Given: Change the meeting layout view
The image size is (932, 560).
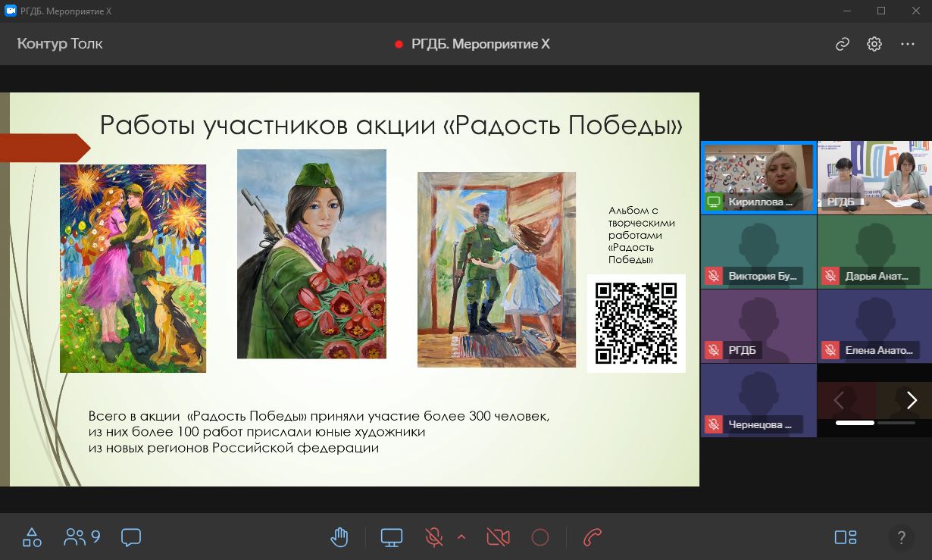Looking at the screenshot, I should (x=845, y=537).
